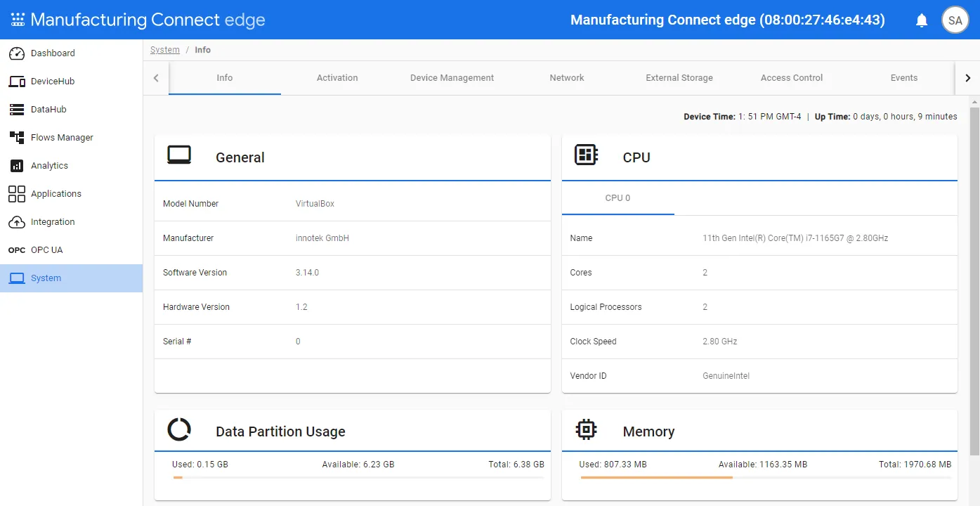Click the Software Version value 3.14.0
Image resolution: width=980 pixels, height=506 pixels.
[x=307, y=273]
